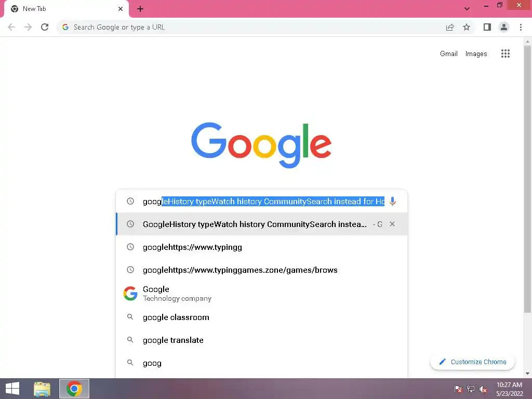Start voice search with microphone icon
Viewport: 532px width, 399px height.
pos(393,202)
